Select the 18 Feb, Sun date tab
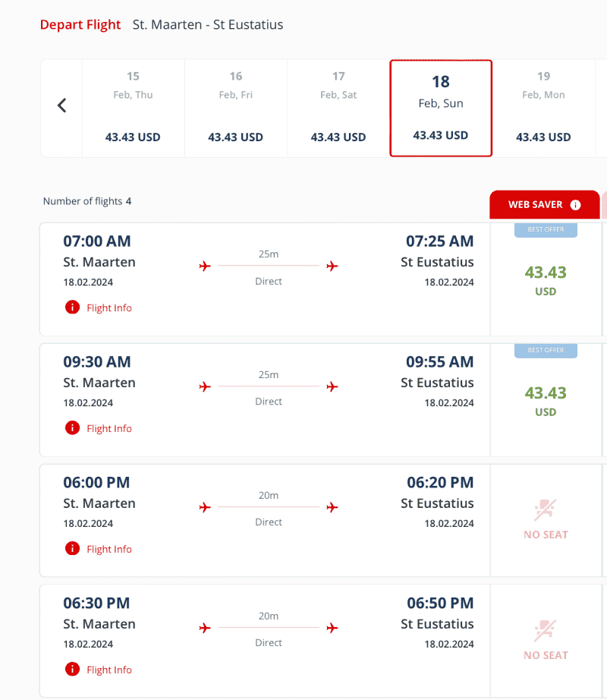 point(441,107)
